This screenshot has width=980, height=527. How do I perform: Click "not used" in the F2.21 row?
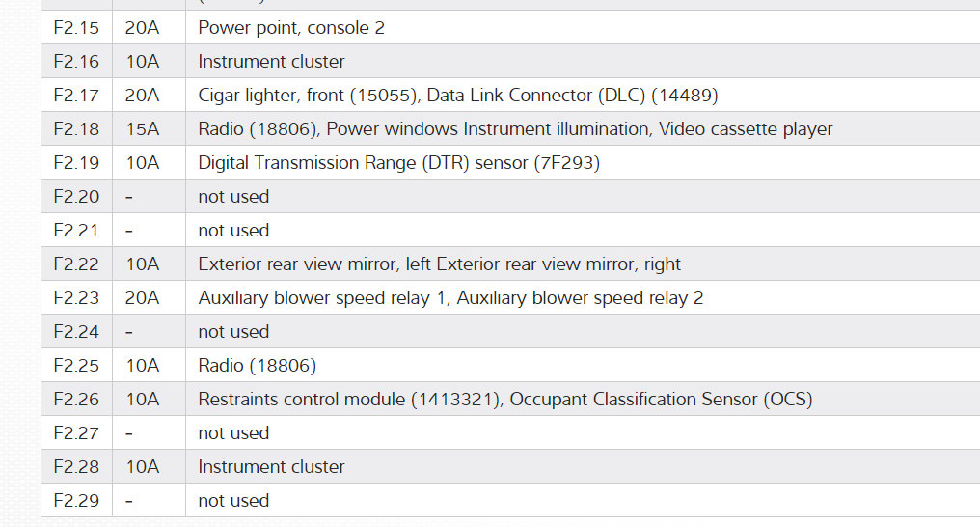(233, 231)
